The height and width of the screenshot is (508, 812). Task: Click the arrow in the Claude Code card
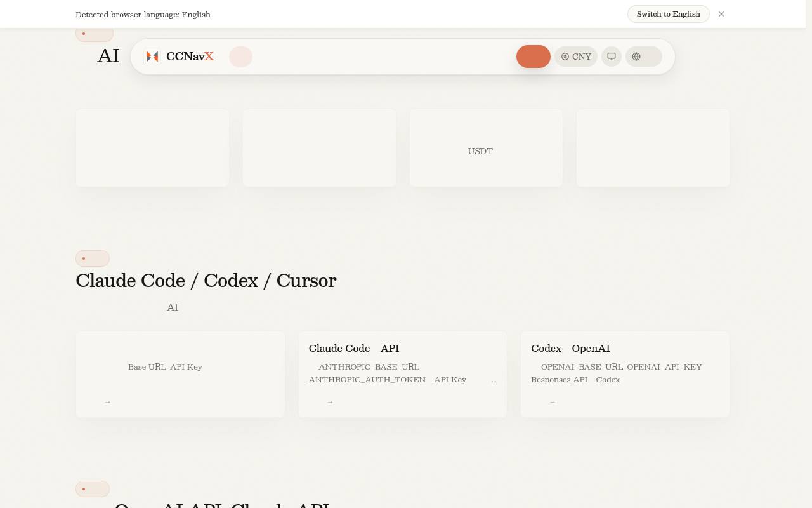pos(330,402)
